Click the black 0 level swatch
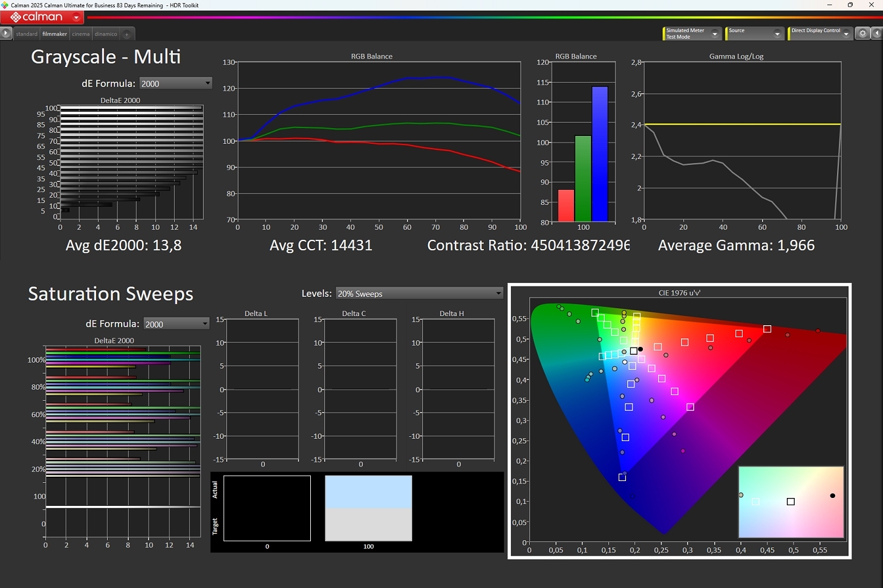The height and width of the screenshot is (588, 883). click(x=267, y=508)
